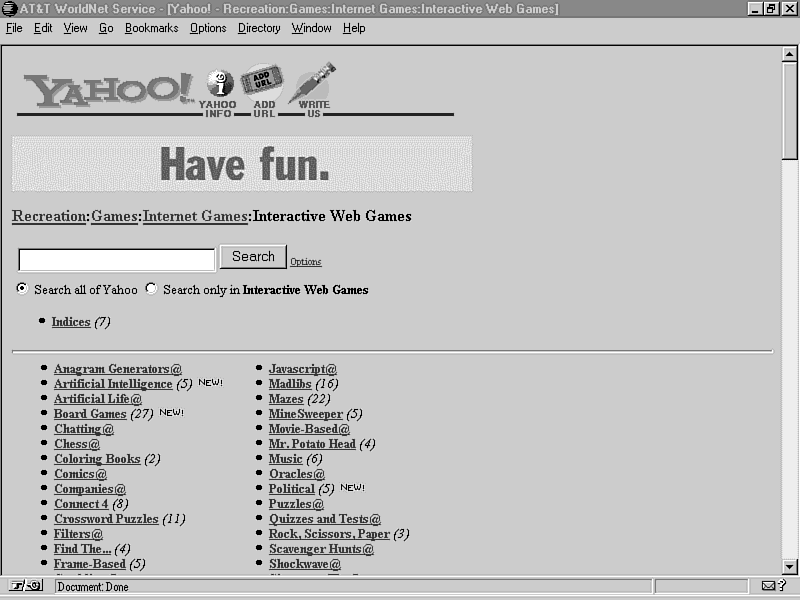Open the Comics category link
Screen dimensions: 800x600
[x=81, y=474]
